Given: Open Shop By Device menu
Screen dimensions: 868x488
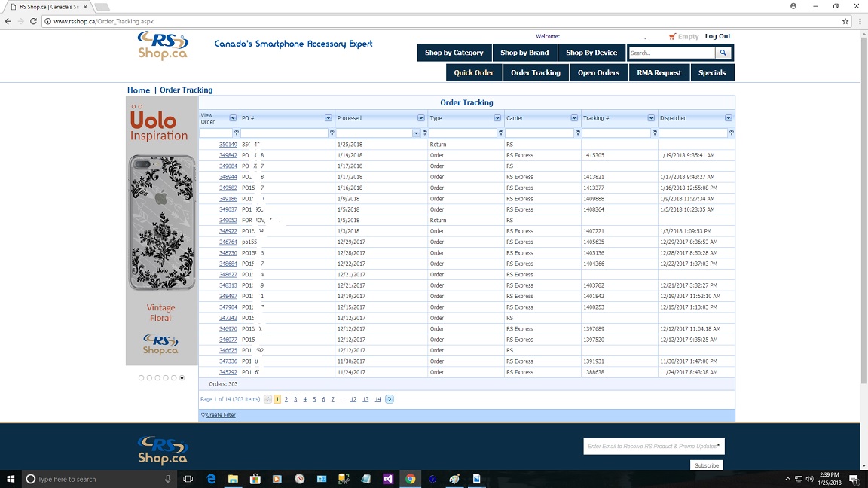Looking at the screenshot, I should pos(591,53).
